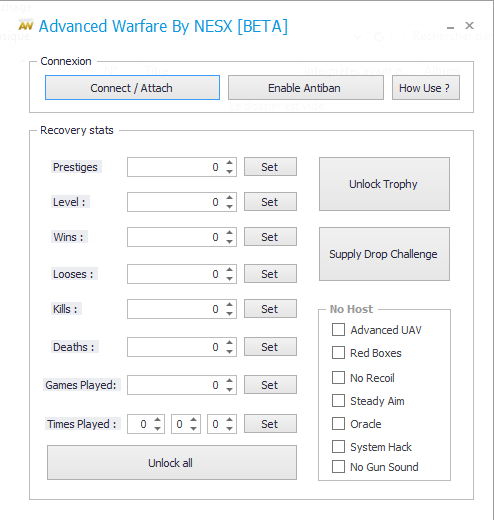
Task: Toggle No Recoil checkbox
Action: [x=338, y=378]
